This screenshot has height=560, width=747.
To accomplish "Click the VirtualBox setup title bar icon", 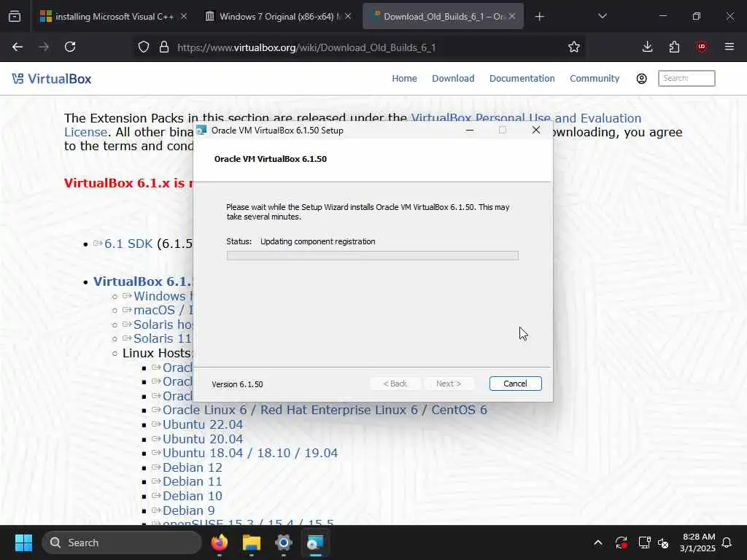I will 201,130.
